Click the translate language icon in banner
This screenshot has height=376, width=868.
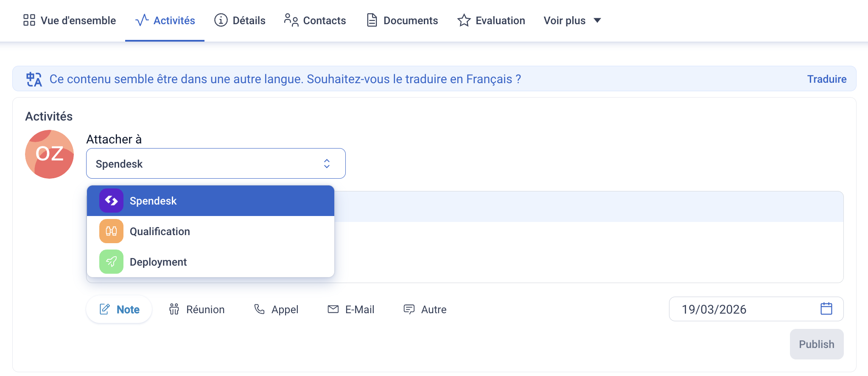point(34,79)
